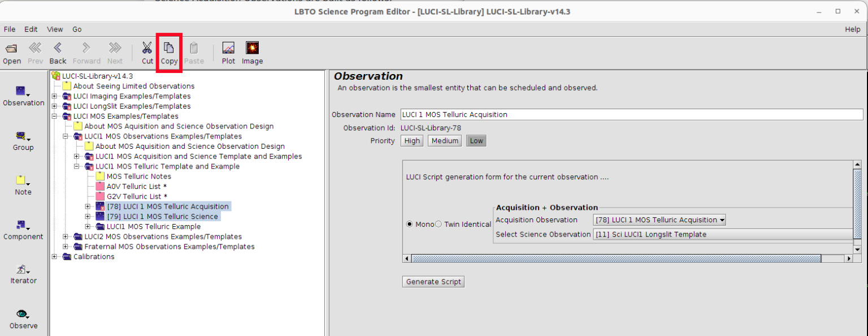
Task: Open the Help menu
Action: click(x=852, y=29)
